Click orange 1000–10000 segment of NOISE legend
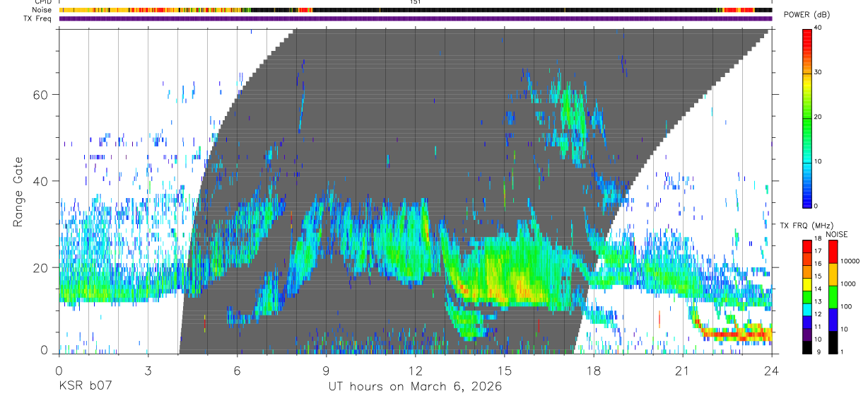This screenshot has width=868, height=401. [833, 274]
